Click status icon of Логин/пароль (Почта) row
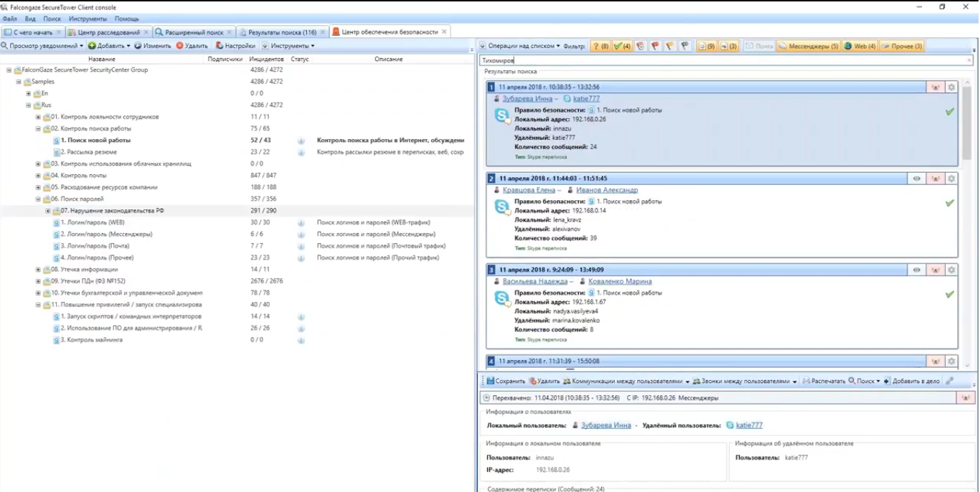The image size is (980, 492). (301, 246)
